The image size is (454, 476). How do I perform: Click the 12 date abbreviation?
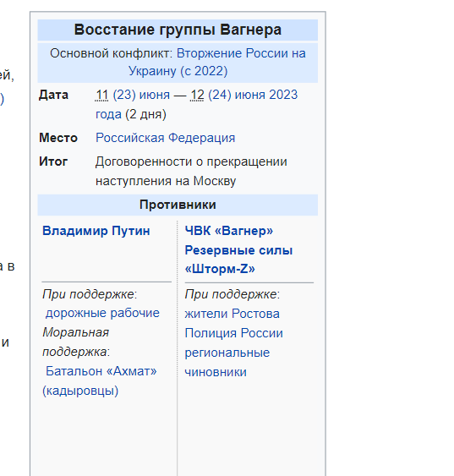tap(197, 95)
